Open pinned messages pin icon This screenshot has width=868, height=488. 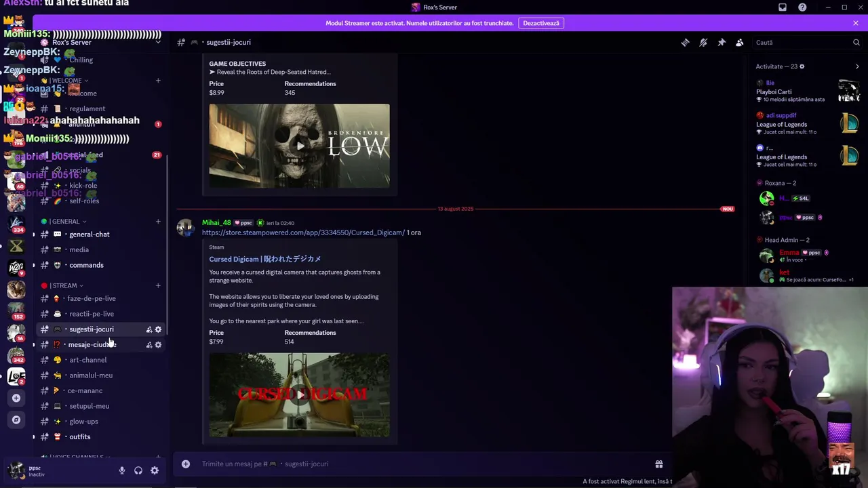pyautogui.click(x=722, y=42)
